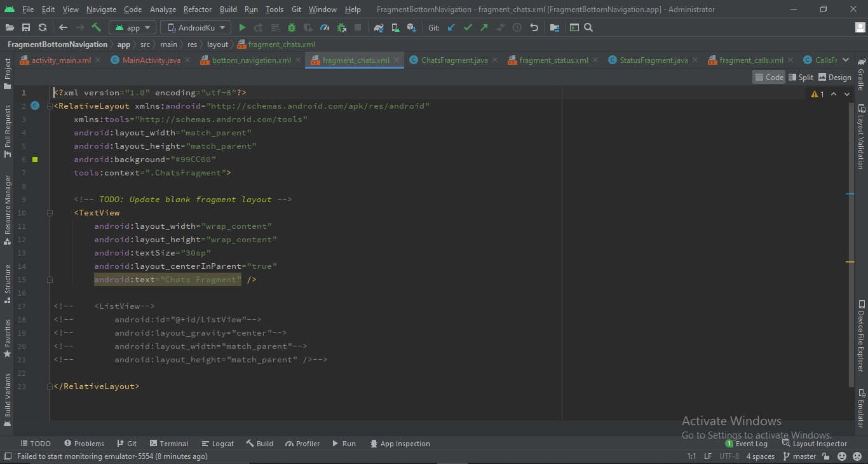Open Search Everywhere with the magnifier icon
868x464 pixels.
[x=588, y=27]
